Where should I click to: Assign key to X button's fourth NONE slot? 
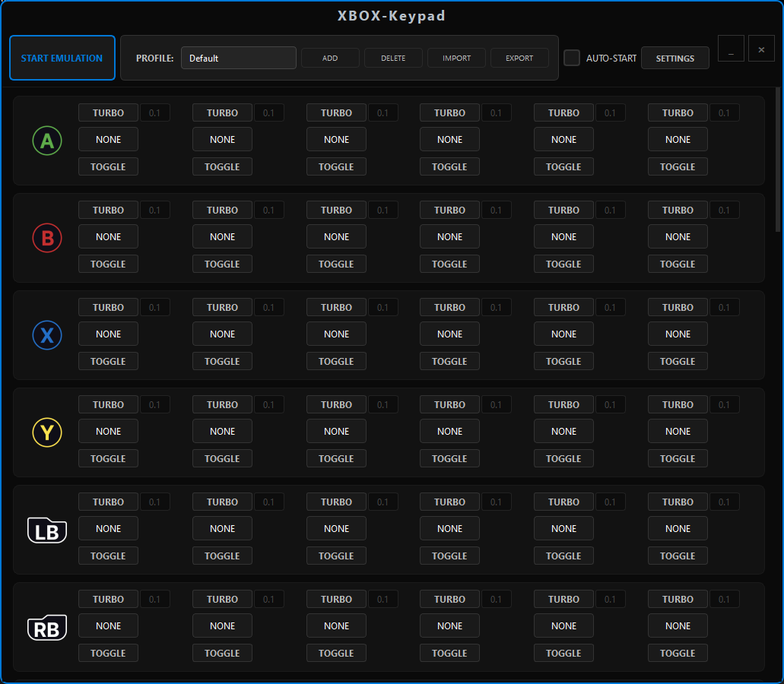(x=449, y=334)
